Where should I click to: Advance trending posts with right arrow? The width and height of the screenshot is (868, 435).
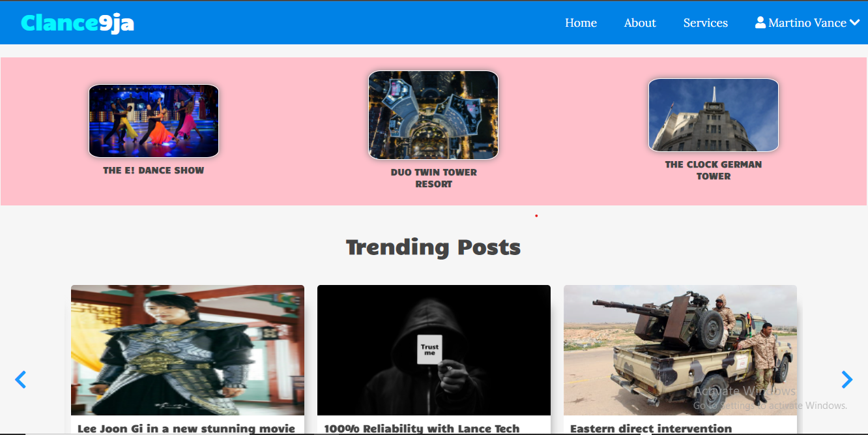(x=846, y=380)
